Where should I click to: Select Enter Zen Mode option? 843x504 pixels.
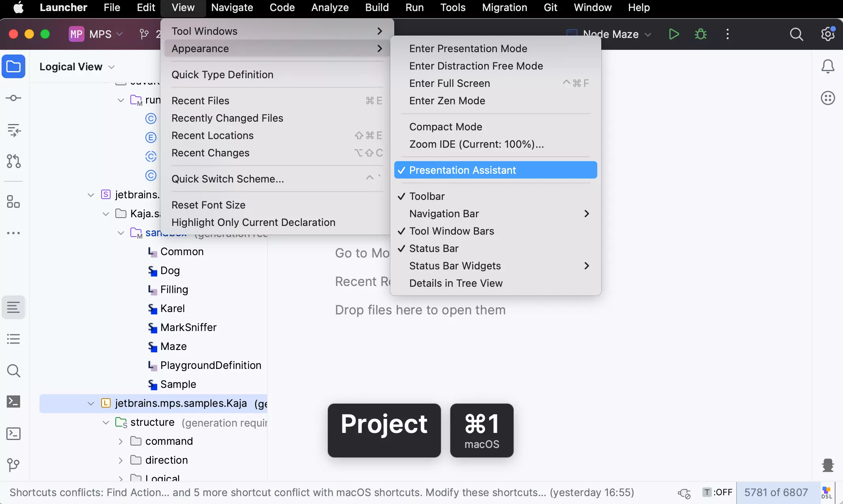point(447,101)
